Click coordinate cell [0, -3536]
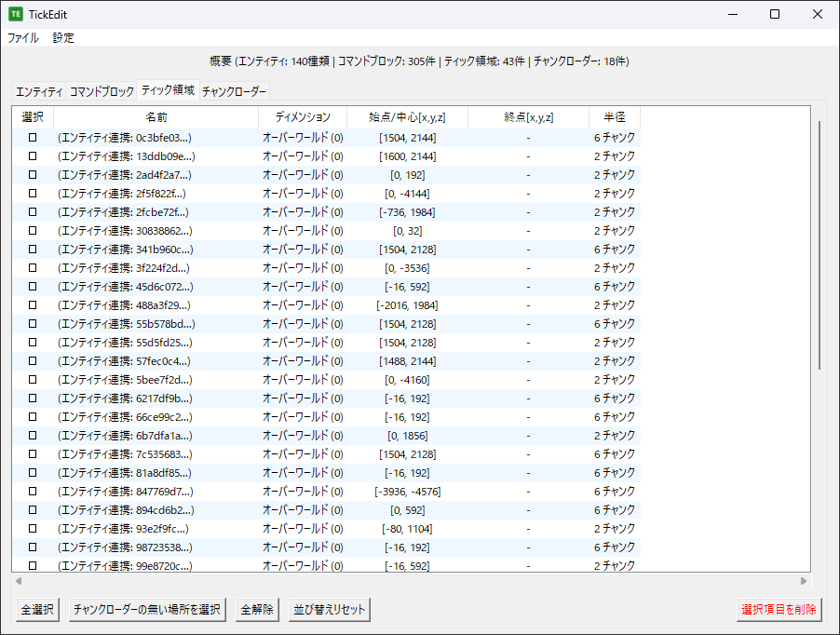Screen dimensions: 840x635 pos(407,268)
